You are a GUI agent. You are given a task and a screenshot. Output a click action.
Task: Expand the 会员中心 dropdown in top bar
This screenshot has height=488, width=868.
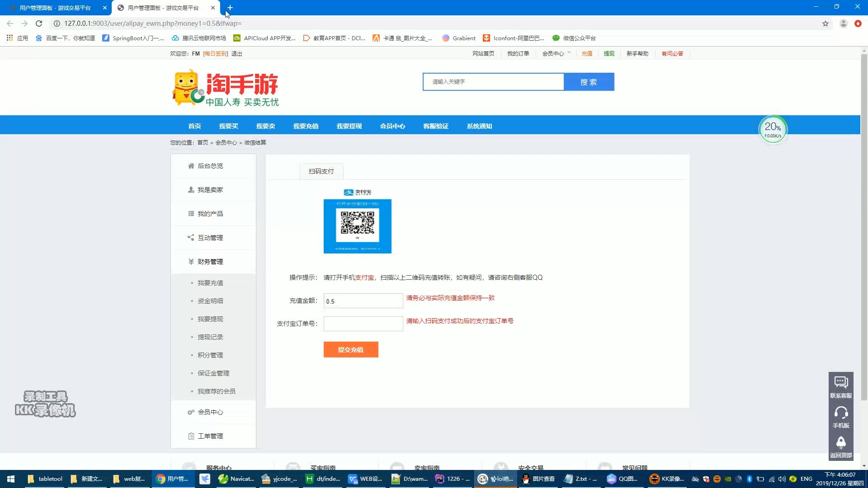(x=556, y=53)
